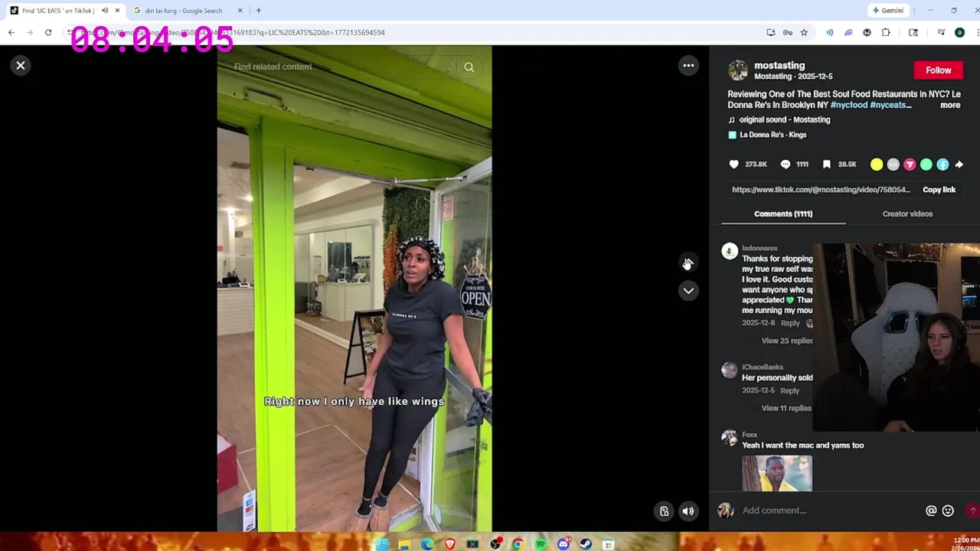Open iChaseBanks commenter name
This screenshot has width=980, height=551.
pos(762,367)
